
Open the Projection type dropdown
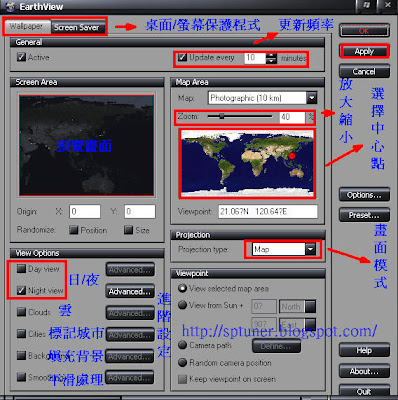(310, 249)
